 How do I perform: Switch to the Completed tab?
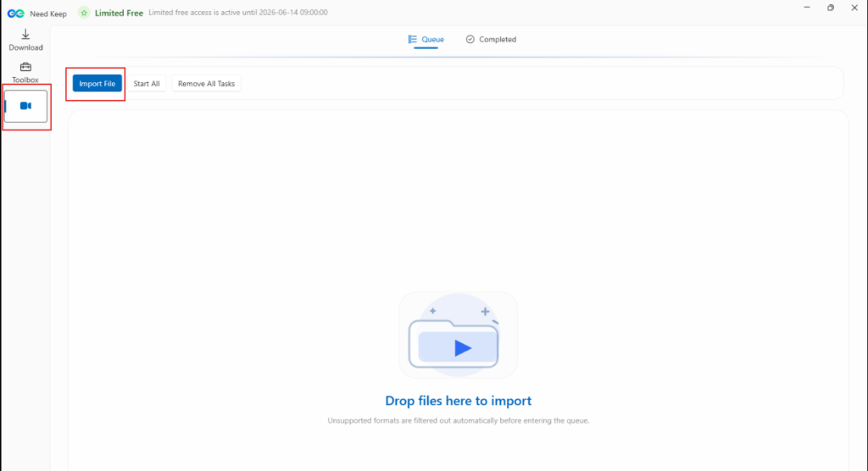(x=491, y=39)
